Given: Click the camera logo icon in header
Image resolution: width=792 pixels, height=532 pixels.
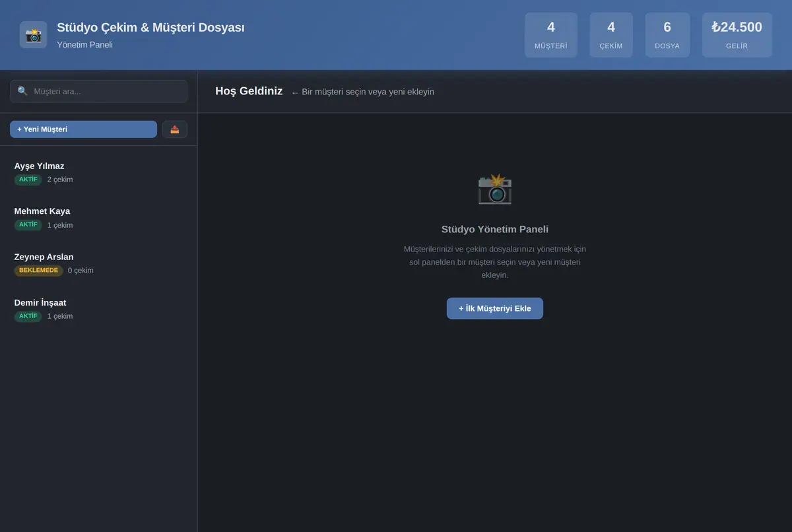Looking at the screenshot, I should pos(33,34).
